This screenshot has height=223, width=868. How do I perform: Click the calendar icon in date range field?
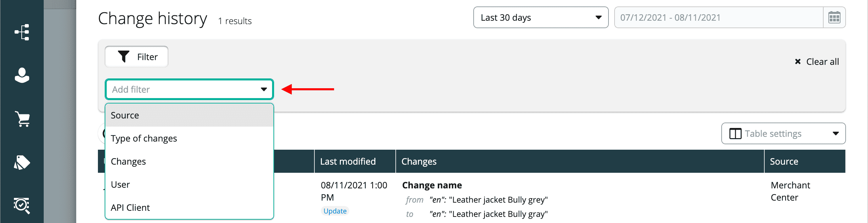coord(834,17)
